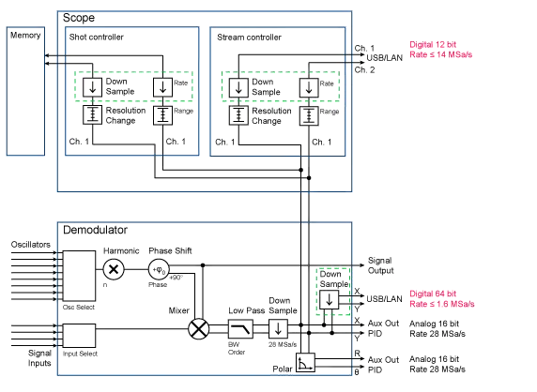537x392 pixels.
Task: Click the 'PID' label on Y output row
Action: pos(375,334)
